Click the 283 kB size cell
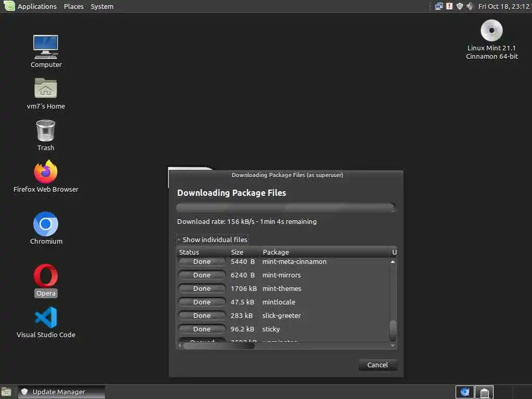 click(x=242, y=315)
